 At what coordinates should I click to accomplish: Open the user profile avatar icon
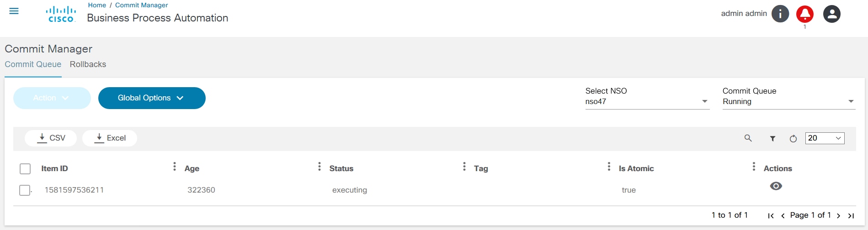point(832,14)
